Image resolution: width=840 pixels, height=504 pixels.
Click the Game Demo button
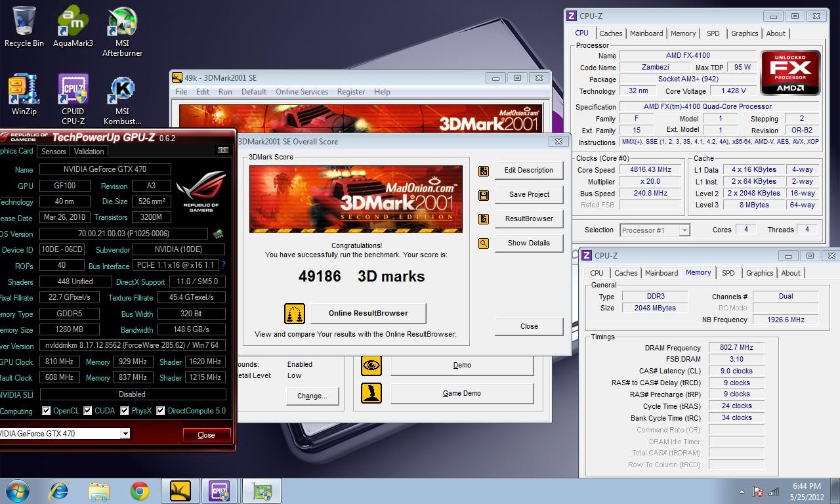point(462,394)
